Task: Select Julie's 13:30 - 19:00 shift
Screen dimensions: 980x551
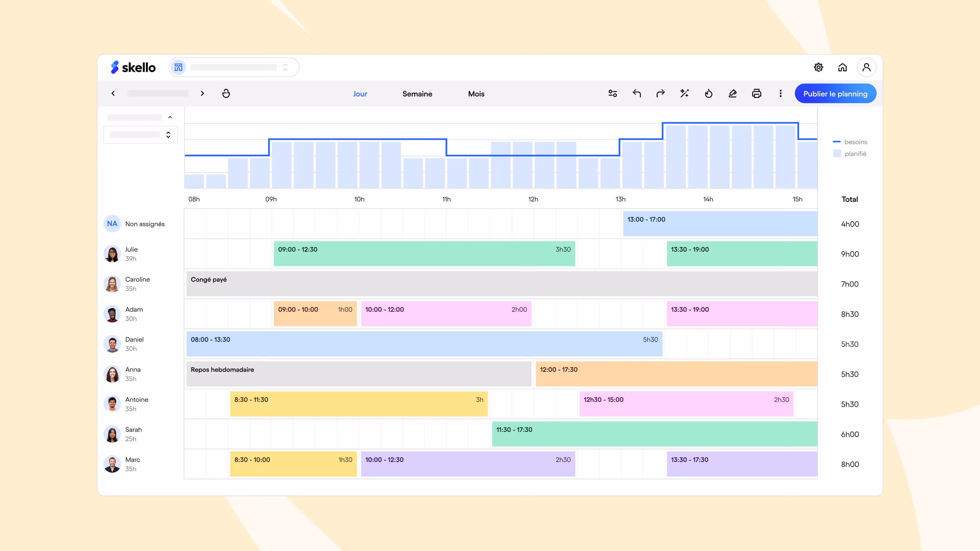Action: point(742,254)
